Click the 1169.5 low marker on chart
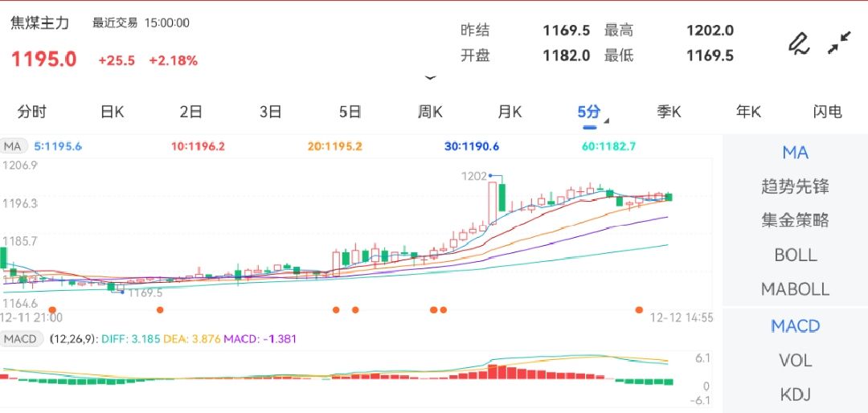868x413 pixels. coord(145,292)
